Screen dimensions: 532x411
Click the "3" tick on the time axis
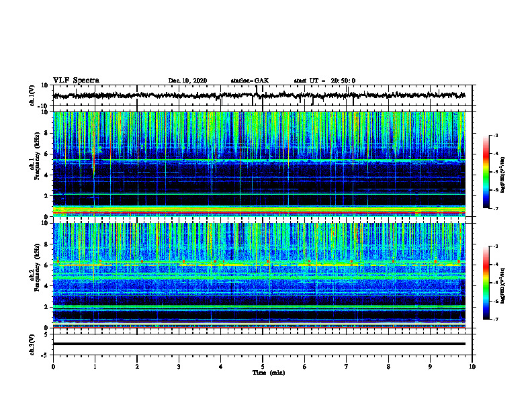tap(179, 367)
